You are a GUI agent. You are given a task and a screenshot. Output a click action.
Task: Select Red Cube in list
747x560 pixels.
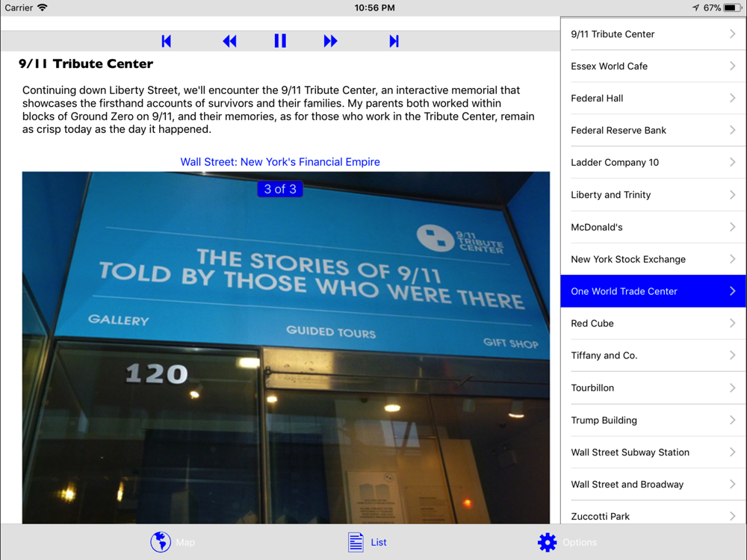coord(654,323)
